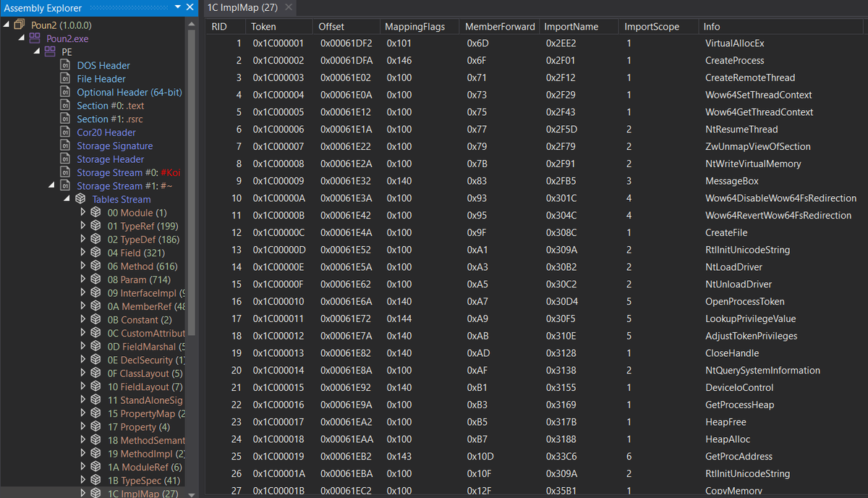Sort by the MemberForward column header
Viewport: 868px width, 498px height.
(x=499, y=27)
